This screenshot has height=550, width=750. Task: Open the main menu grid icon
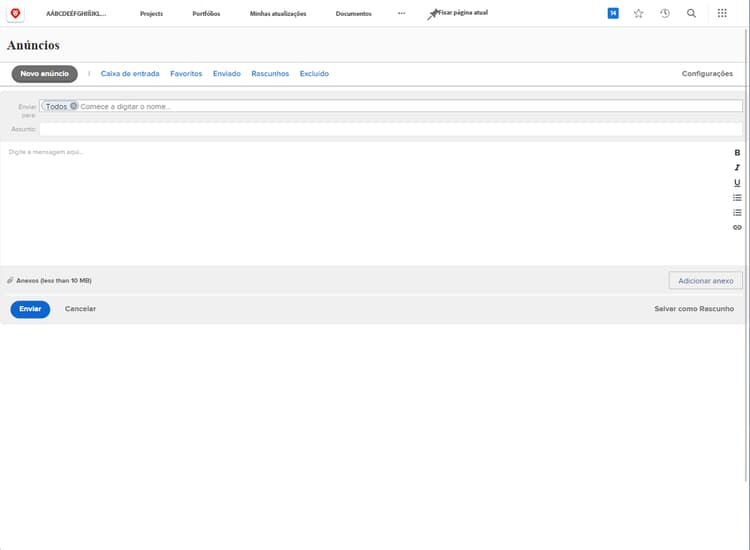(x=722, y=13)
